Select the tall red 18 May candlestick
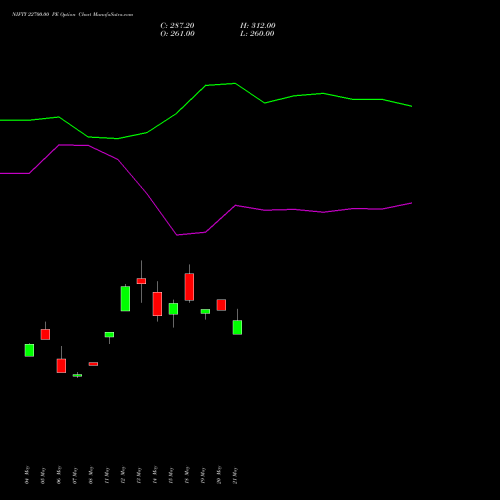 189,287
